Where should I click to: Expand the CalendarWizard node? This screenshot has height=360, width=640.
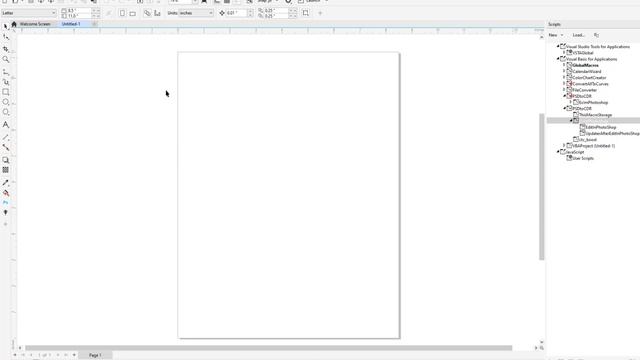point(564,71)
